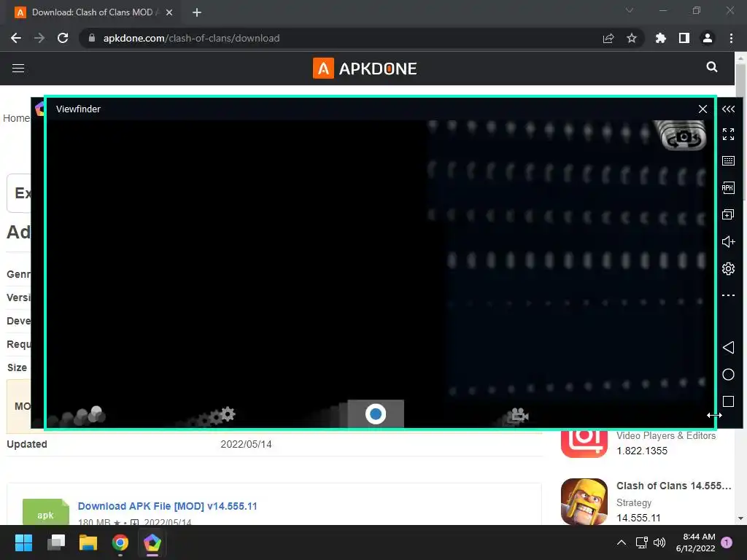Screen dimensions: 747x560
Task: Open emulator settings gear in sidebar
Action: [728, 268]
